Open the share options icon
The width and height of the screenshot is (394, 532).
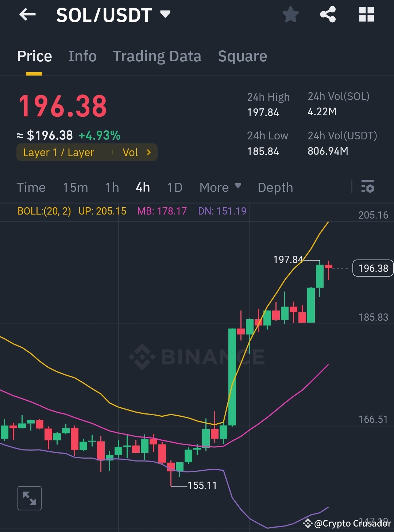328,14
